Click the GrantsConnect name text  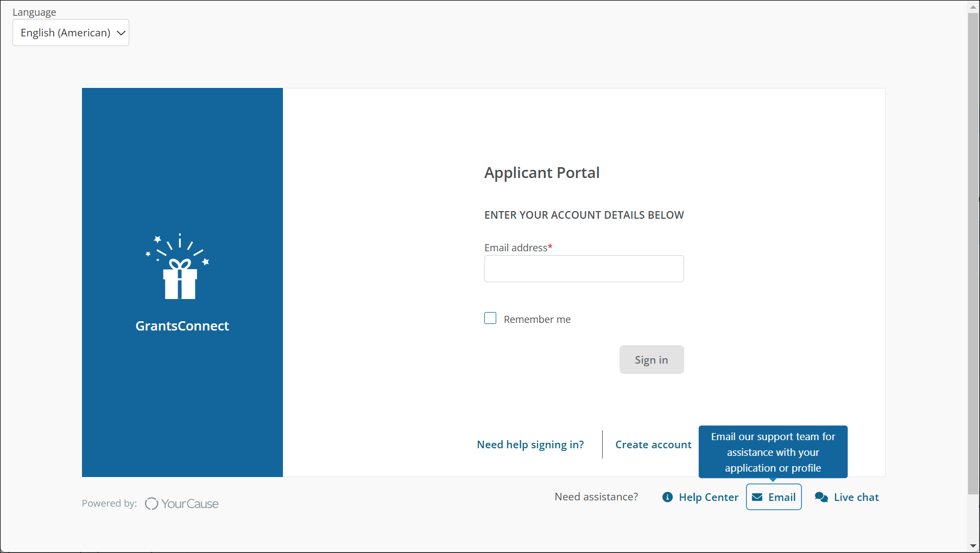182,326
